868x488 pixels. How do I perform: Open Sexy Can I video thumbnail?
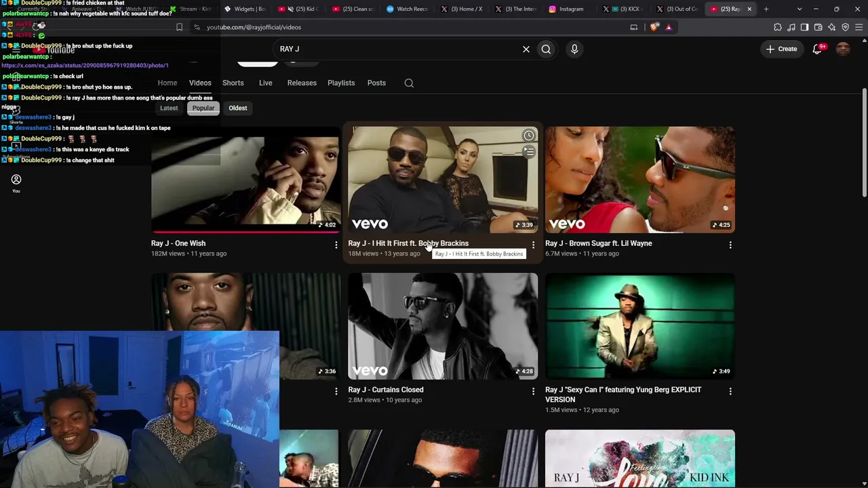pyautogui.click(x=639, y=325)
